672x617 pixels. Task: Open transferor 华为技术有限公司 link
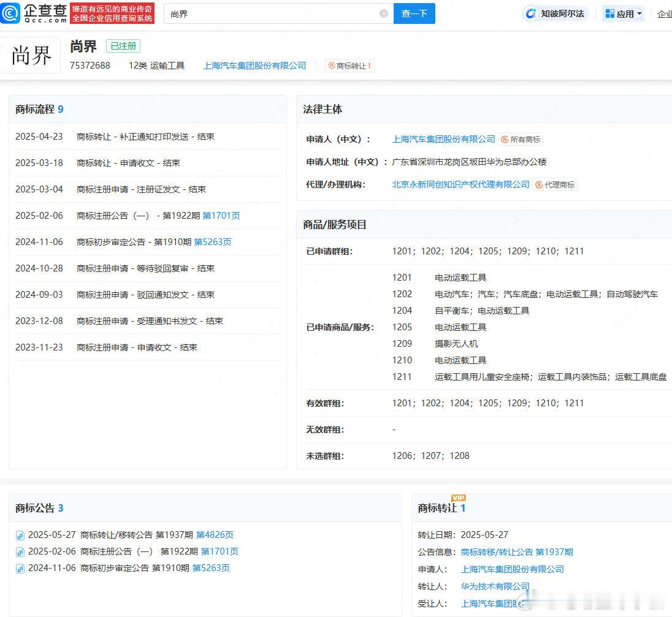pyautogui.click(x=495, y=586)
